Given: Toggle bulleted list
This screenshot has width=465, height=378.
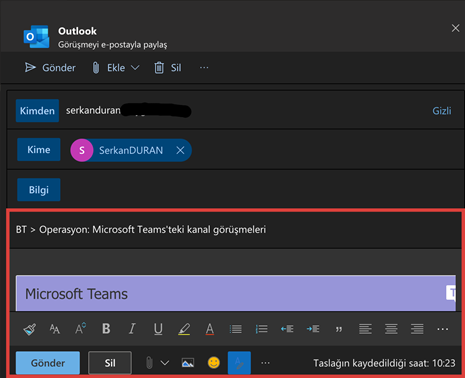Looking at the screenshot, I should coord(236,329).
